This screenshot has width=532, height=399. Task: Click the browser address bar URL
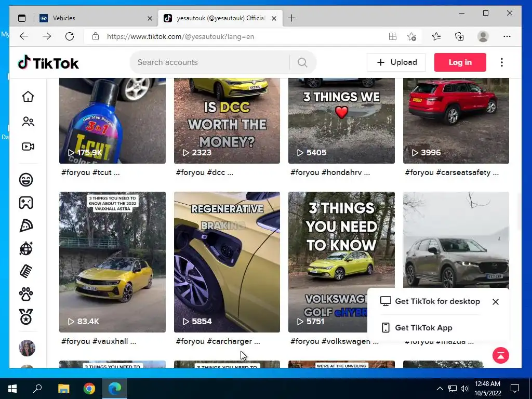(180, 37)
